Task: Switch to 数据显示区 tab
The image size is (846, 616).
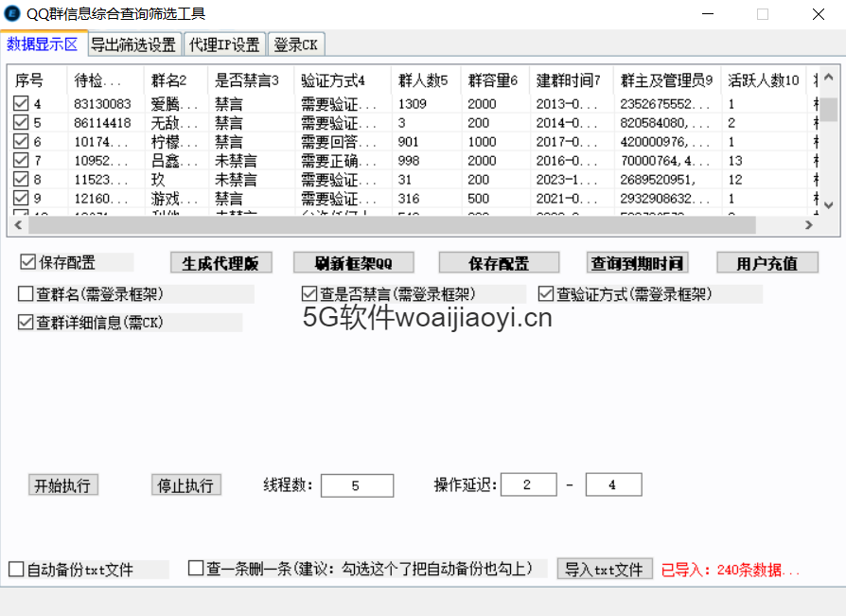Action: 43,44
